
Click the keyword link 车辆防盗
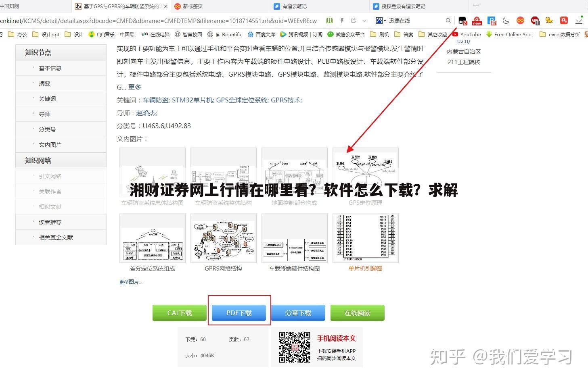156,100
